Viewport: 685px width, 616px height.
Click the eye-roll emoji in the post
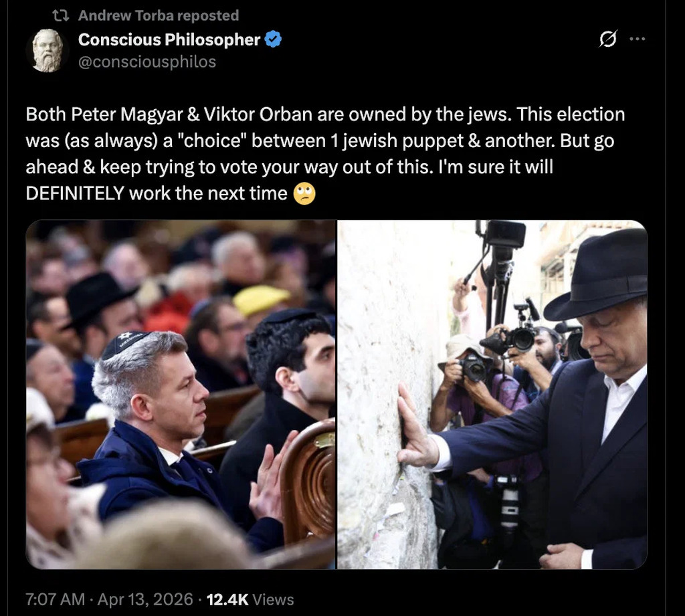304,194
